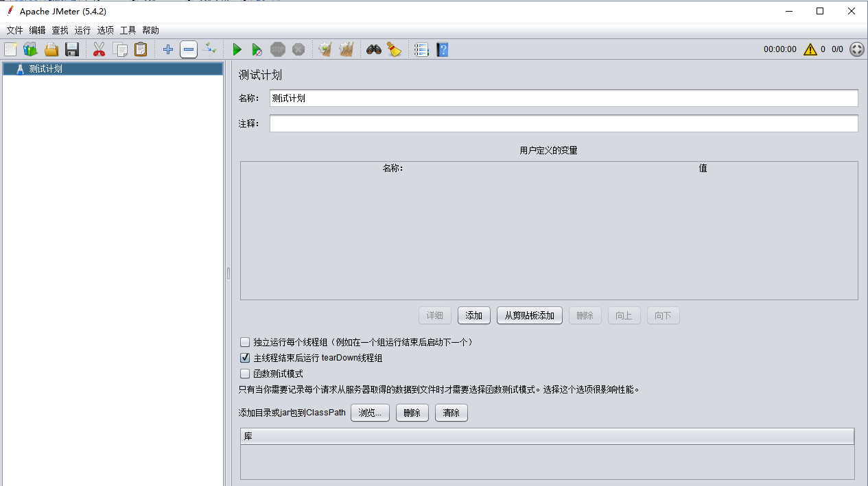Click the remote engines status icon
The height and width of the screenshot is (486, 868).
tap(857, 49)
